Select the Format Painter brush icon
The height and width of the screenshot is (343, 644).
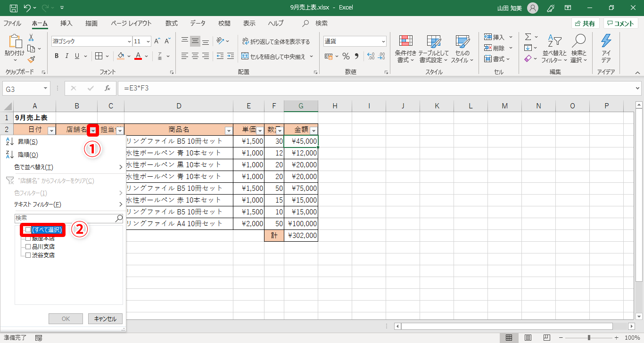pos(31,59)
